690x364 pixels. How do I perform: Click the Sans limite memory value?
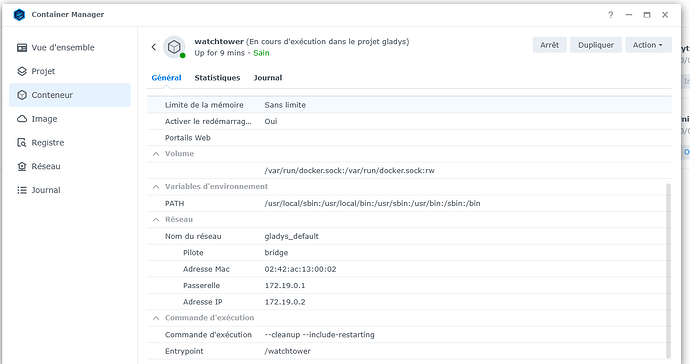(x=285, y=105)
